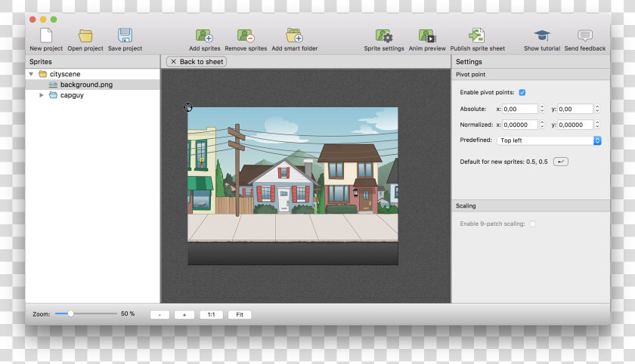Open Sprite settings from toolbar

pyautogui.click(x=384, y=35)
